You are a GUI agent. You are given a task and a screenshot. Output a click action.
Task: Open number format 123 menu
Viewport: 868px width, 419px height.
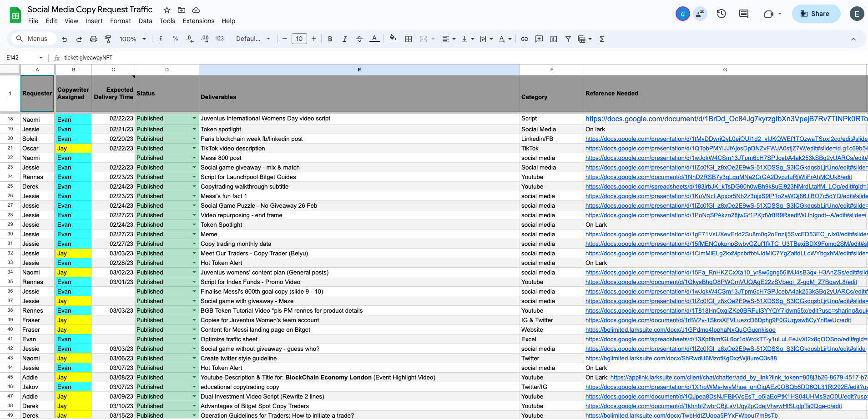pos(220,39)
